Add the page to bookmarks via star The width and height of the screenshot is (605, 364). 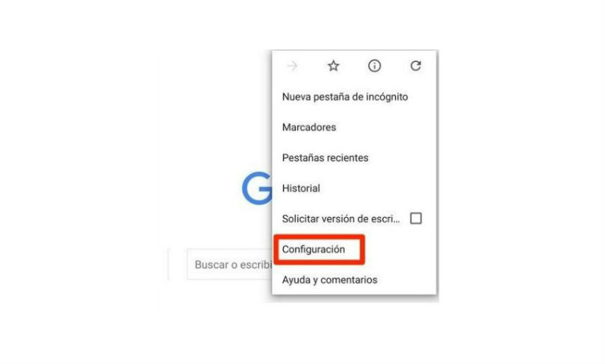(333, 66)
